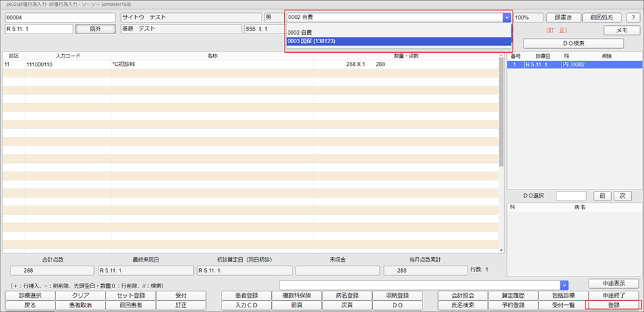This screenshot has height=312, width=644.
Task: Collapse the insurance combo box arrow
Action: tap(506, 18)
